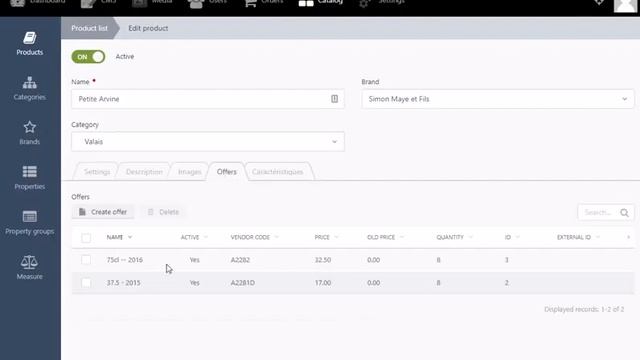The width and height of the screenshot is (640, 360).
Task: Open the offer named 37.5 - 2015
Action: [123, 282]
